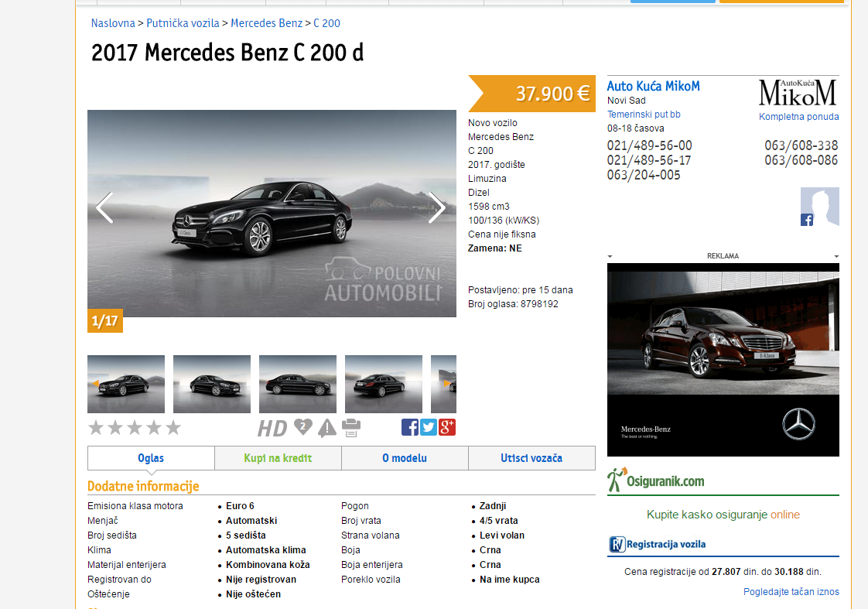Image resolution: width=868 pixels, height=609 pixels.
Task: Open Osiguranik.com logo
Action: click(x=656, y=480)
